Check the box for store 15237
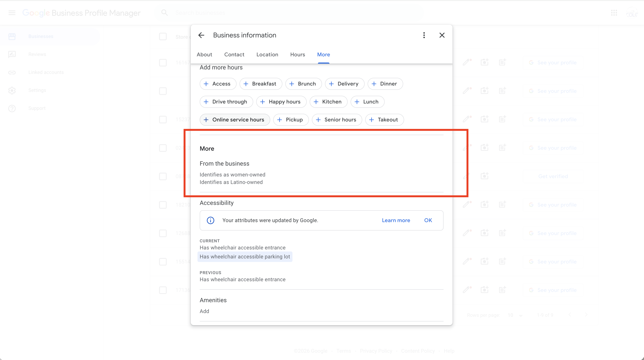 point(163,120)
